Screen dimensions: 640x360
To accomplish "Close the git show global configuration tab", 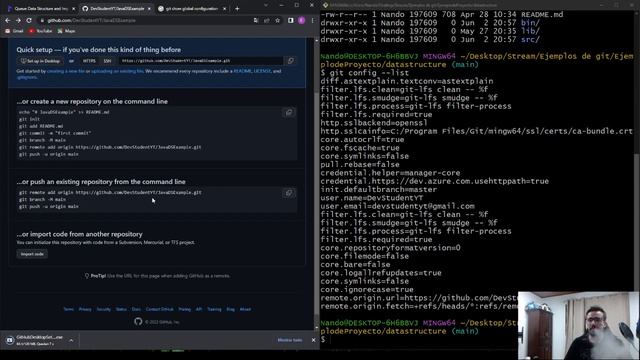I will 224,9.
